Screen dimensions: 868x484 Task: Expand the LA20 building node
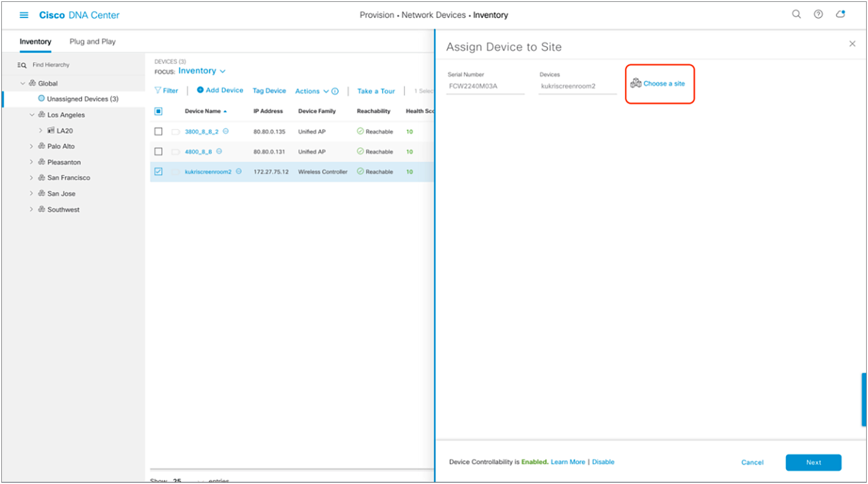[41, 130]
